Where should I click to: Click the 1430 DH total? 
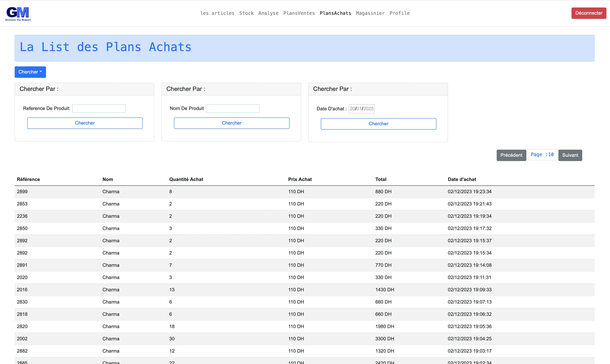[x=385, y=290]
